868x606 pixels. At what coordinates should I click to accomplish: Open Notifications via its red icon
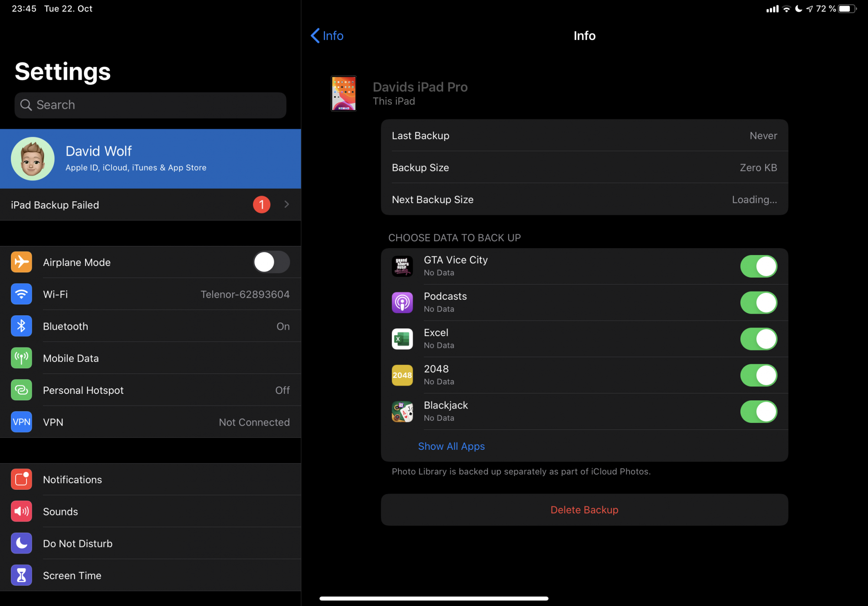coord(21,479)
